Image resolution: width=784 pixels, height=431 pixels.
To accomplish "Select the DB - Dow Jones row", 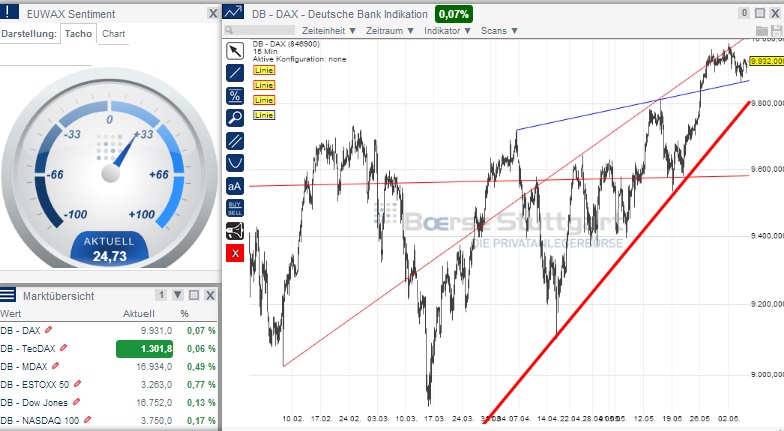I will click(108, 402).
